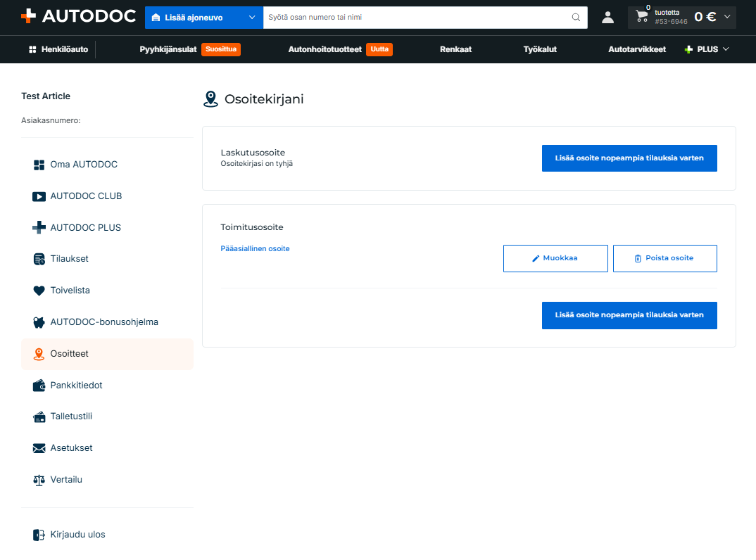The width and height of the screenshot is (756, 560).
Task: Click the Pääasiallinen osoite link
Action: coord(255,248)
